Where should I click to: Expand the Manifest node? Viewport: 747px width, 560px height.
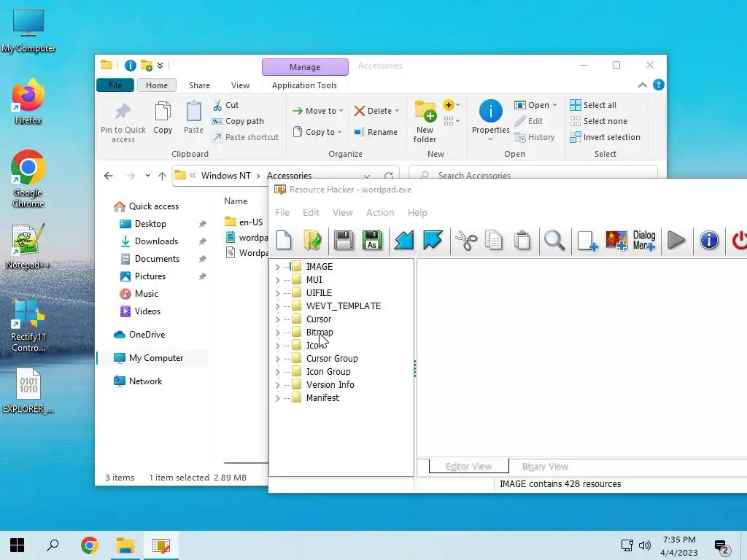pyautogui.click(x=278, y=398)
